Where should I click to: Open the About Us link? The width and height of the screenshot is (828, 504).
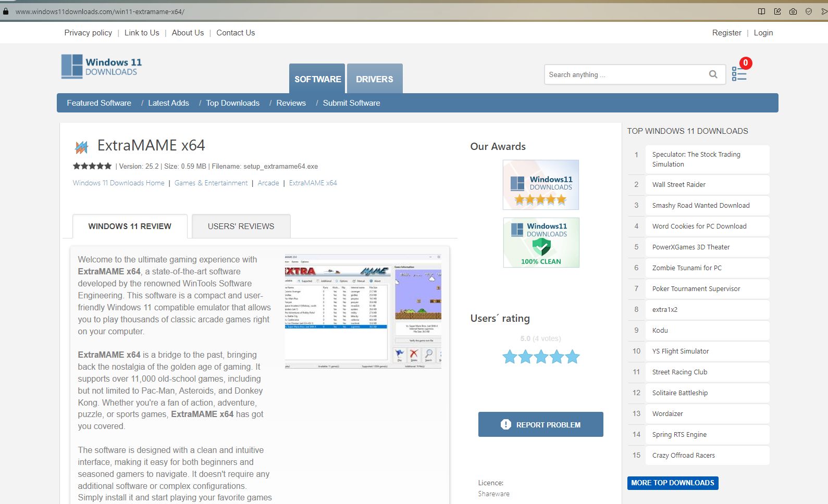point(188,33)
